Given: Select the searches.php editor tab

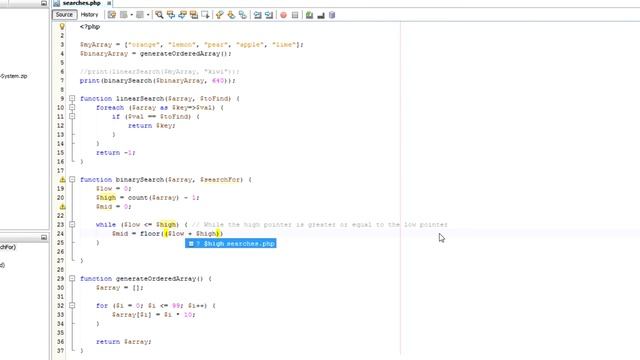Looking at the screenshot, I should point(81,3).
